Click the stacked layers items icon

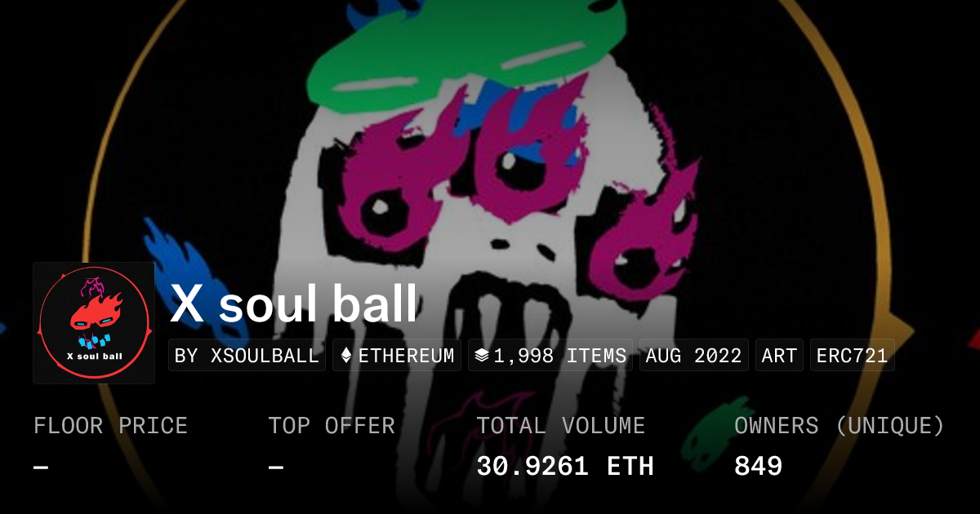pyautogui.click(x=482, y=356)
